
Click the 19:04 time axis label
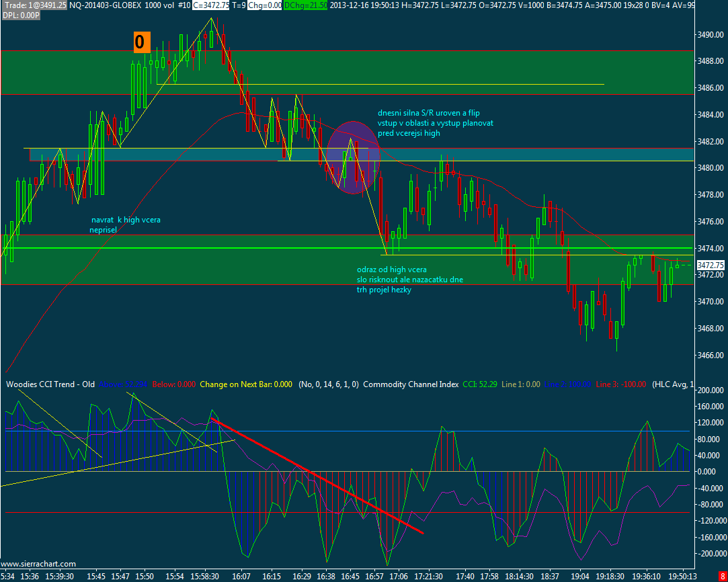coord(581,576)
